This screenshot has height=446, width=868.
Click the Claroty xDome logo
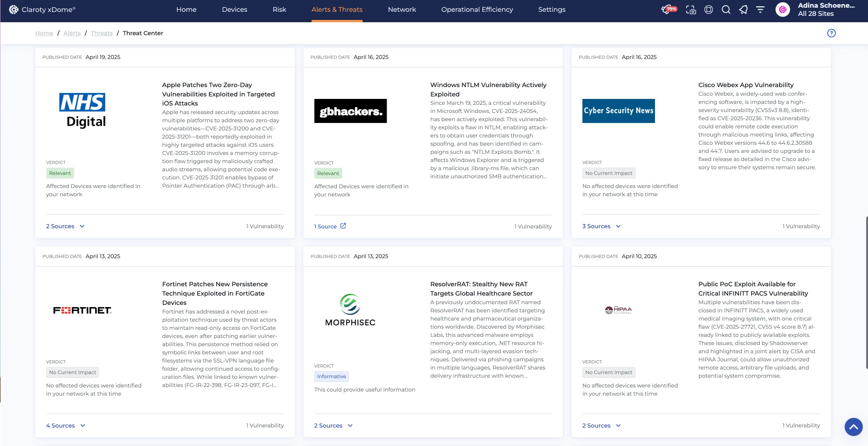click(42, 10)
